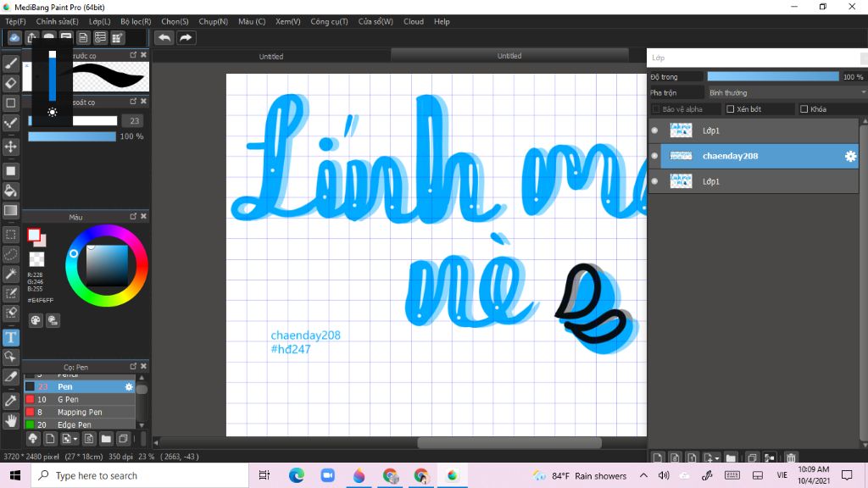Pop out the Cọ: Pen brush panel
The width and height of the screenshot is (868, 488).
coord(133,366)
